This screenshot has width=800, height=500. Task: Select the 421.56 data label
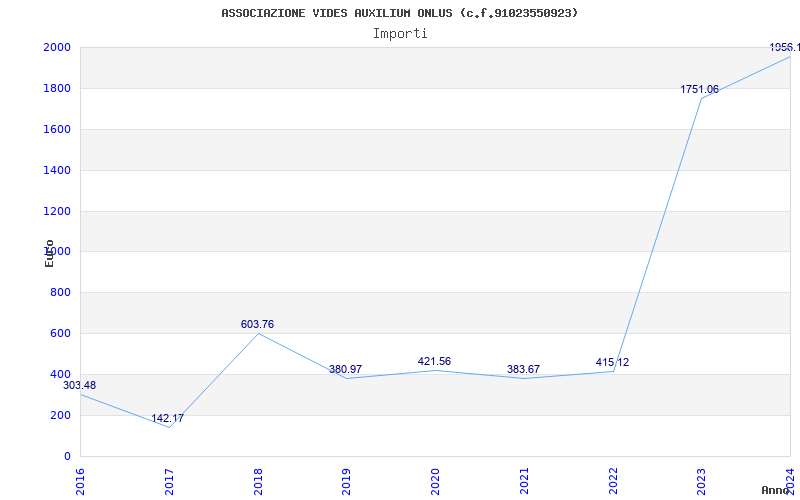click(434, 362)
